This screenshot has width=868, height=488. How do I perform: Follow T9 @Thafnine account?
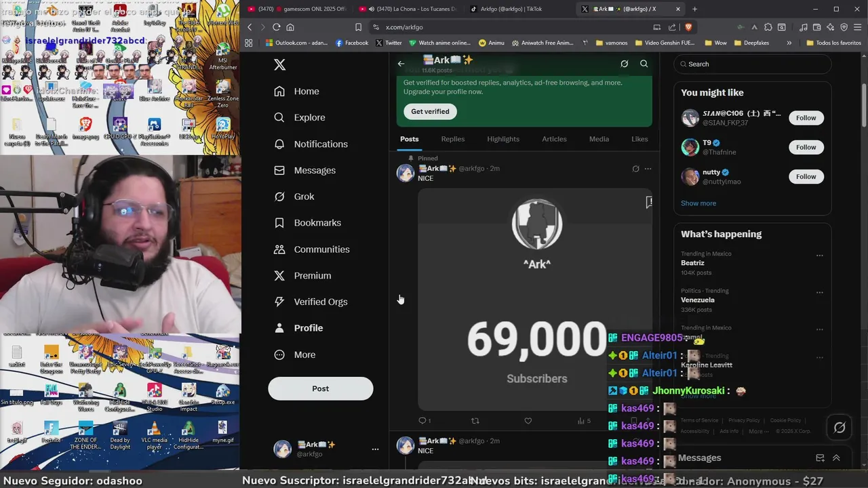click(806, 147)
